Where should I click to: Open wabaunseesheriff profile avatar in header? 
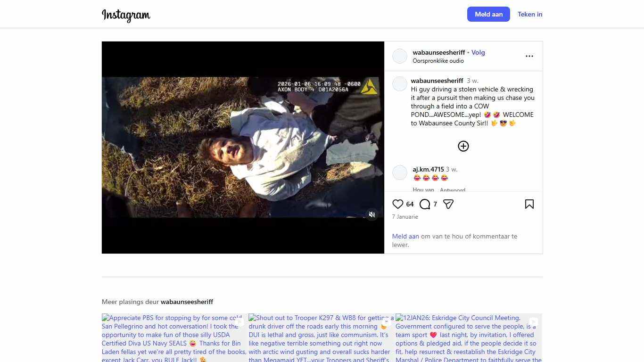[400, 56]
